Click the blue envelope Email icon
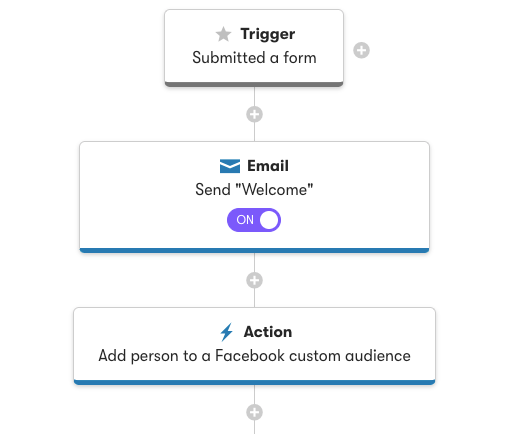This screenshot has height=434, width=531. [x=230, y=166]
